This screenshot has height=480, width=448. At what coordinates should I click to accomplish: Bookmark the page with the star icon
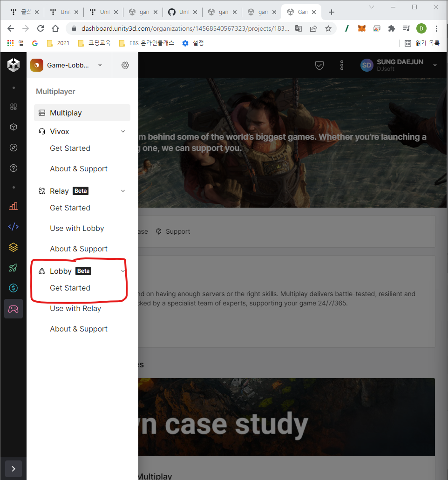point(328,28)
